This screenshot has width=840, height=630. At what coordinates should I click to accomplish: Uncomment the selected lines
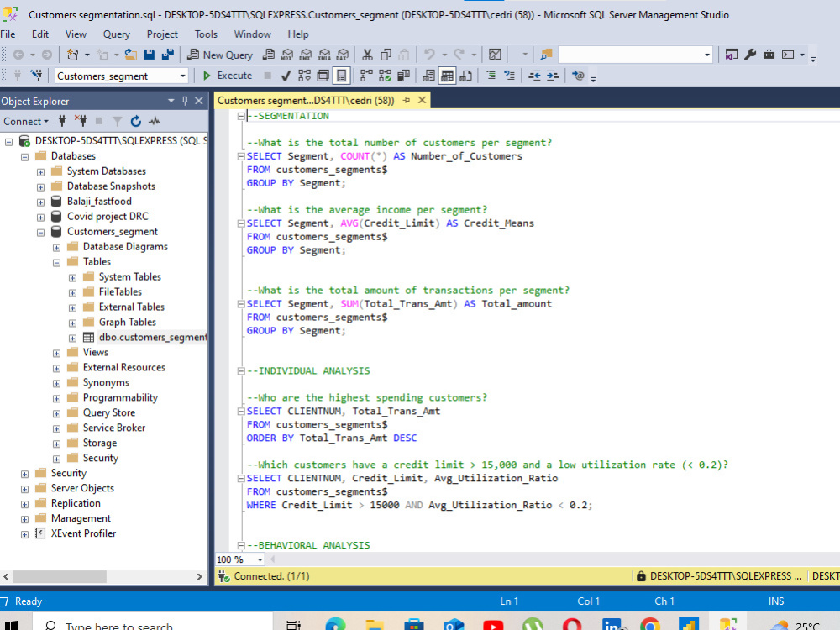pyautogui.click(x=510, y=76)
